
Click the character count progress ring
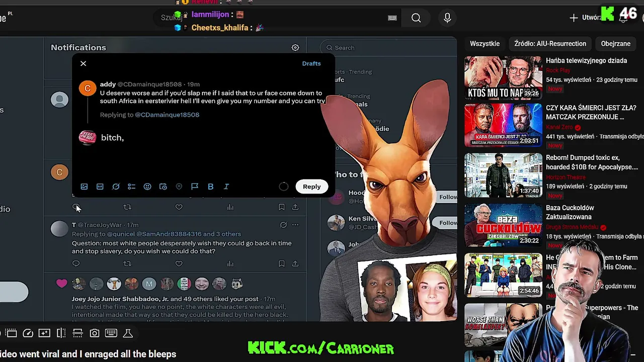point(284,187)
